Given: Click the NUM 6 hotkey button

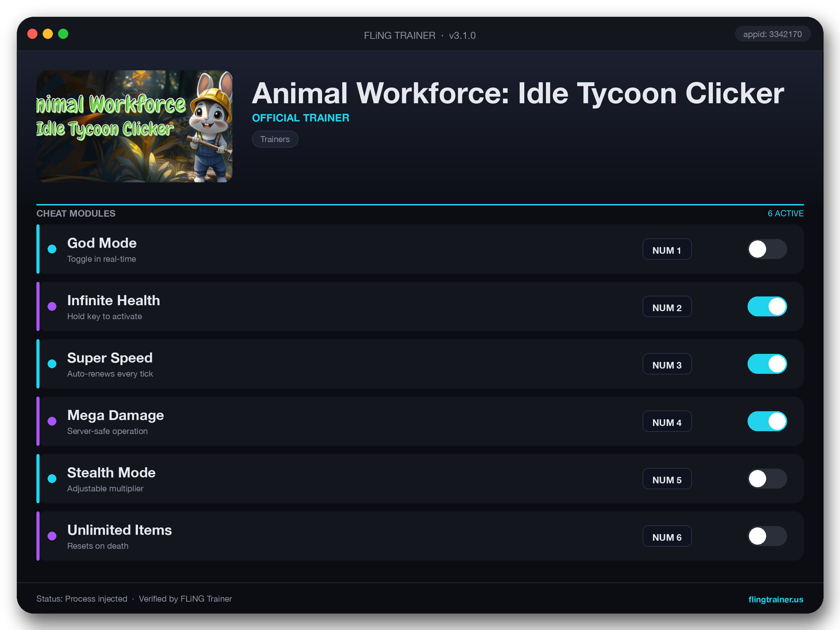Looking at the screenshot, I should click(667, 536).
